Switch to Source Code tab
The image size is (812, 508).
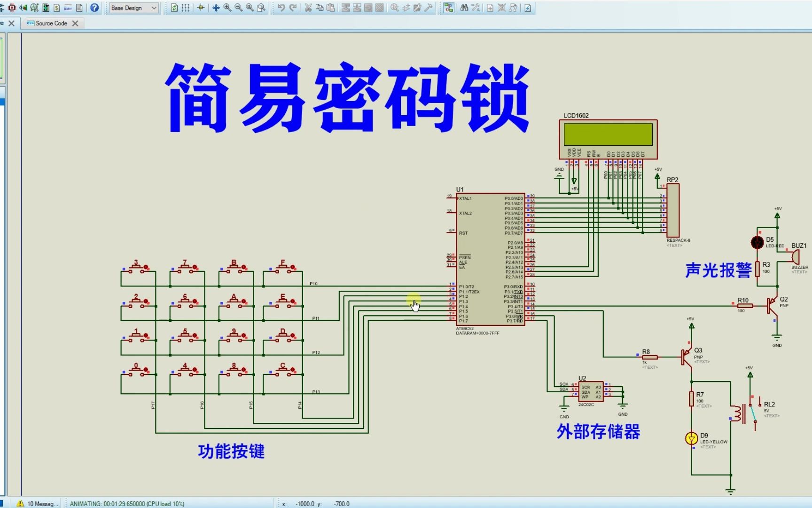51,23
